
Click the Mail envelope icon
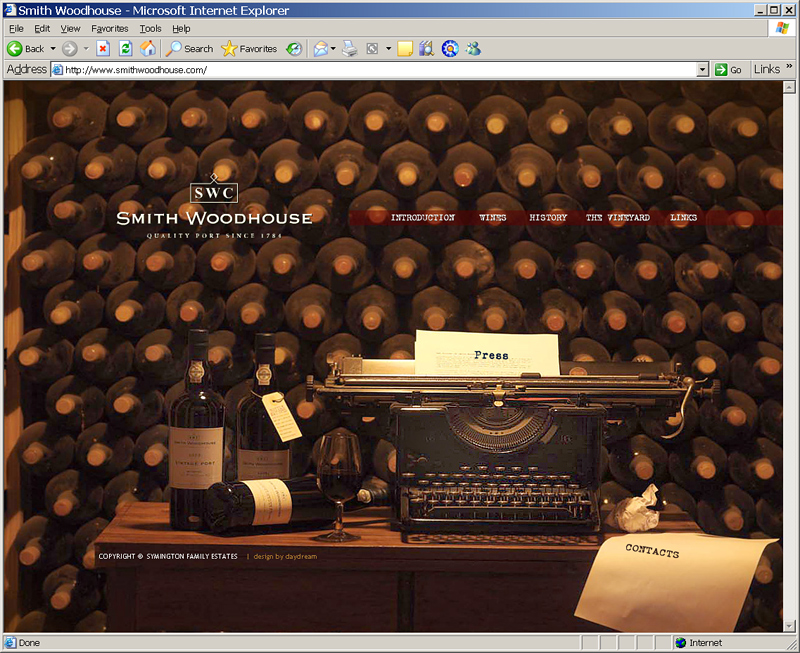pyautogui.click(x=320, y=49)
